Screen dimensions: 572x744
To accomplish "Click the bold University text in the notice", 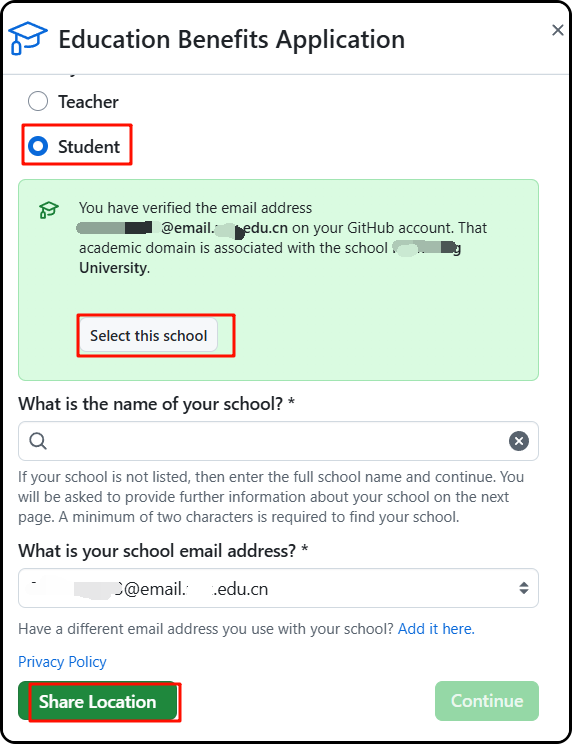I will [x=114, y=268].
